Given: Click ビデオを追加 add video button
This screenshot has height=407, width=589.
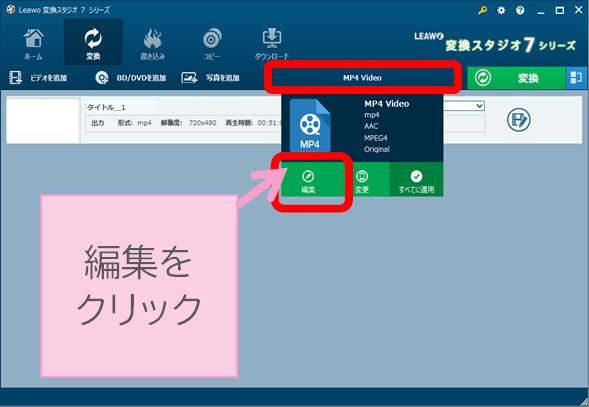Looking at the screenshot, I should point(38,78).
